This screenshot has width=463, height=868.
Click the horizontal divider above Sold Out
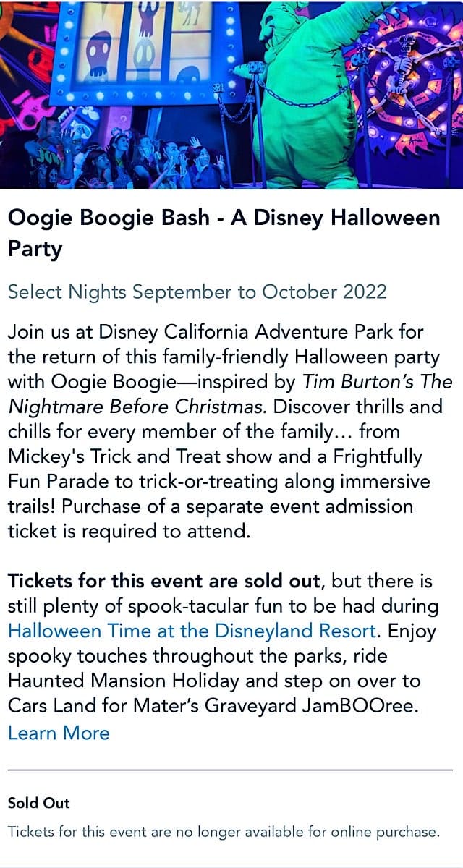(x=230, y=770)
